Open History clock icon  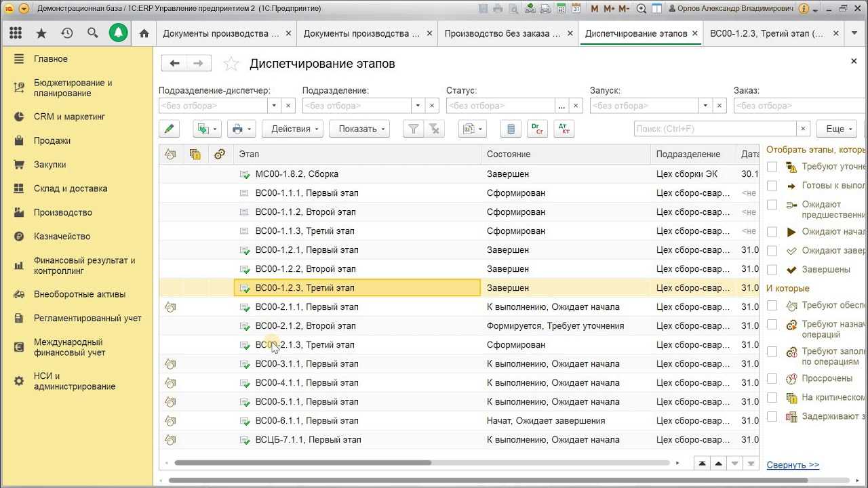click(66, 33)
